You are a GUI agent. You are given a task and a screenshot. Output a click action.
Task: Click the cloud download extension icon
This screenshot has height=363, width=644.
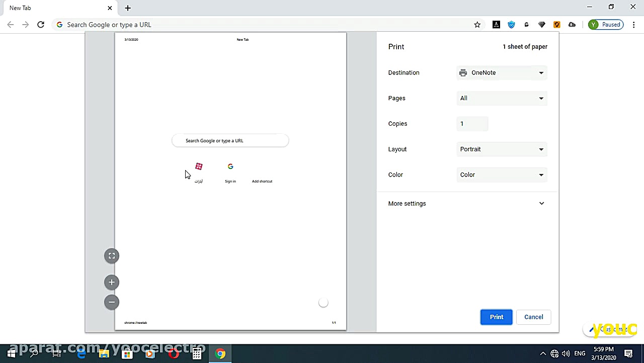(572, 24)
